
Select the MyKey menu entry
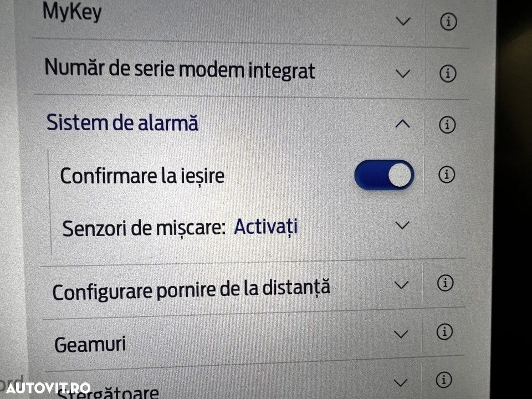pos(72,12)
